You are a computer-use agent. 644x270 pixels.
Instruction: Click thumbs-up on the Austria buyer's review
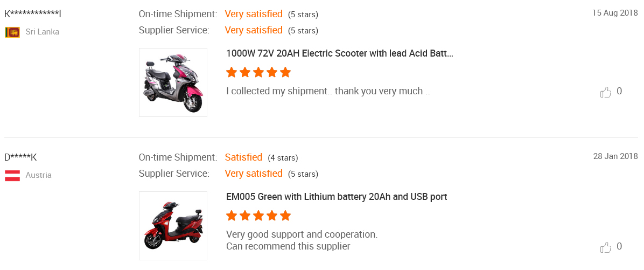pyautogui.click(x=606, y=247)
